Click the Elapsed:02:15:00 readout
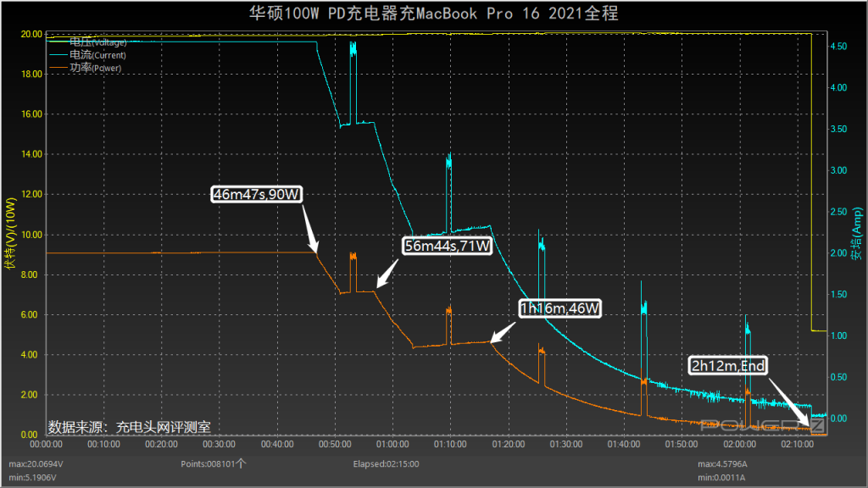Image resolution: width=868 pixels, height=488 pixels. coord(386,464)
